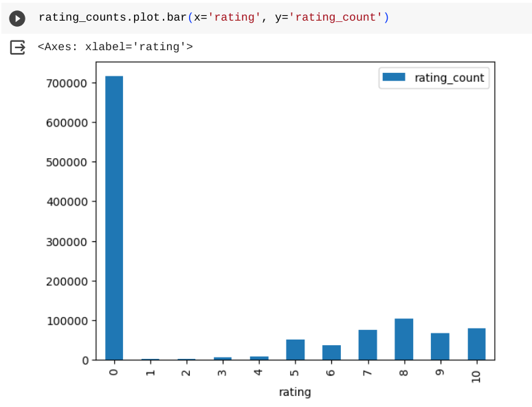Click the Axes xlabel output text

115,47
